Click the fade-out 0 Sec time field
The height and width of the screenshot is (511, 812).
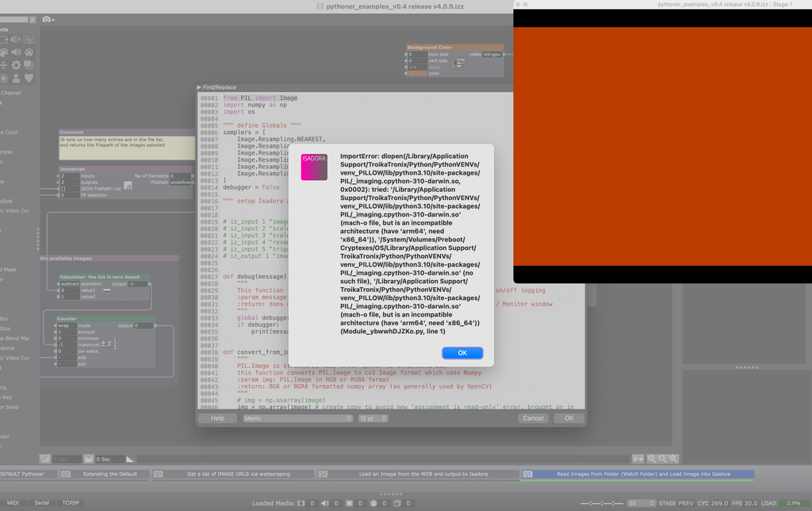click(x=109, y=459)
